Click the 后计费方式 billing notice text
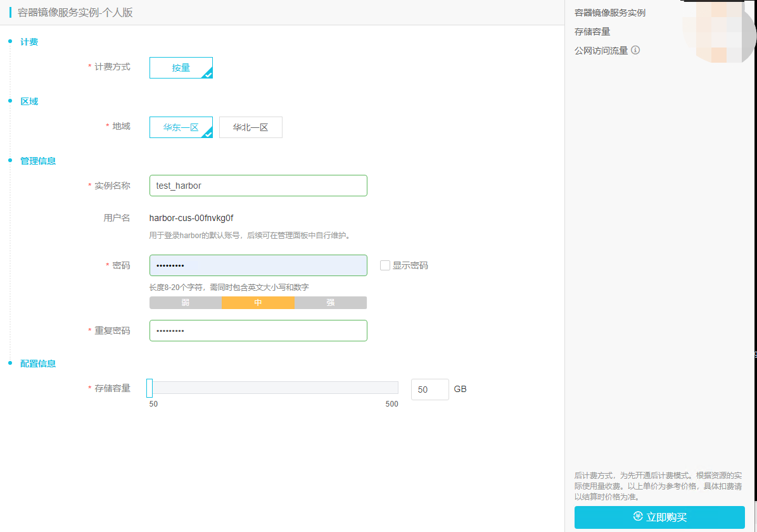The width and height of the screenshot is (757, 532). [658, 486]
